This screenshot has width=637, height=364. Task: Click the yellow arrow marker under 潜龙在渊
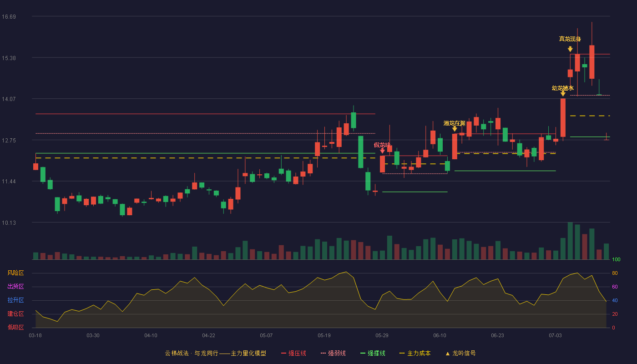(x=455, y=129)
